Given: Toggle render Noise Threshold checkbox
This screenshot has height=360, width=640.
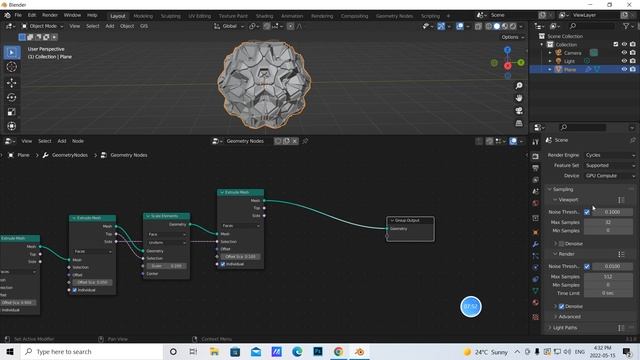Looking at the screenshot, I should (587, 267).
